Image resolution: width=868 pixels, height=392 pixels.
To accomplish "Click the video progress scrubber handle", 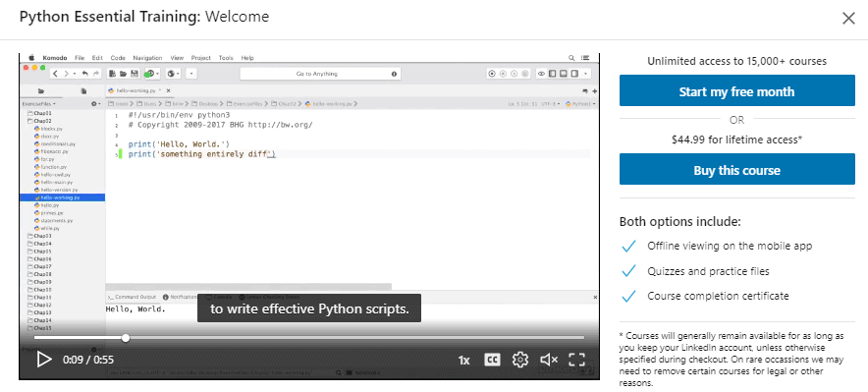I will click(126, 338).
